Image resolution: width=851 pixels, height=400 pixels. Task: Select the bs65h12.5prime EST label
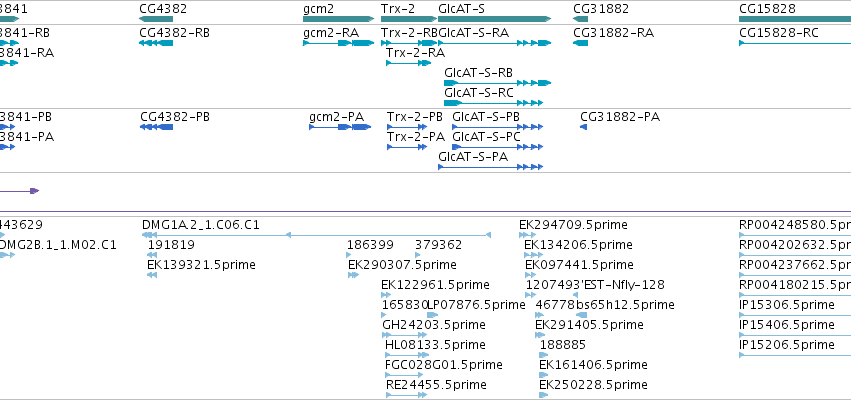point(625,306)
